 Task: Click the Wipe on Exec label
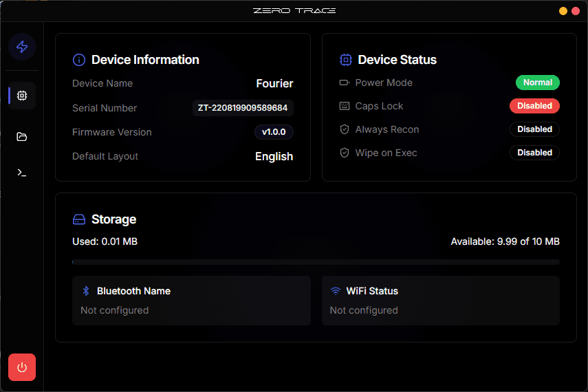[386, 153]
